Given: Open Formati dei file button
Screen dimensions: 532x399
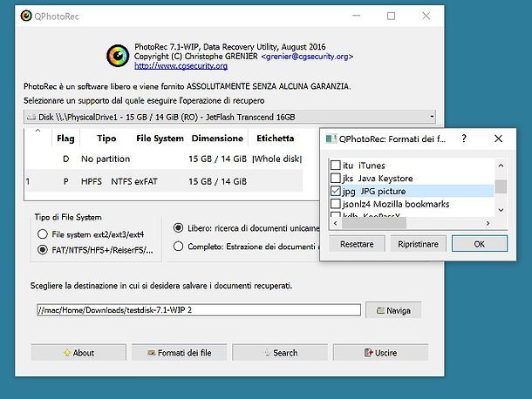Looking at the screenshot, I should pyautogui.click(x=179, y=353).
